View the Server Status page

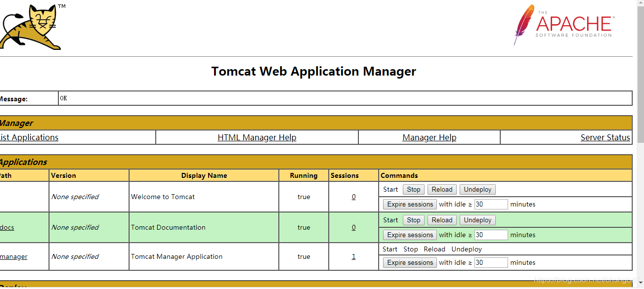[x=605, y=137]
